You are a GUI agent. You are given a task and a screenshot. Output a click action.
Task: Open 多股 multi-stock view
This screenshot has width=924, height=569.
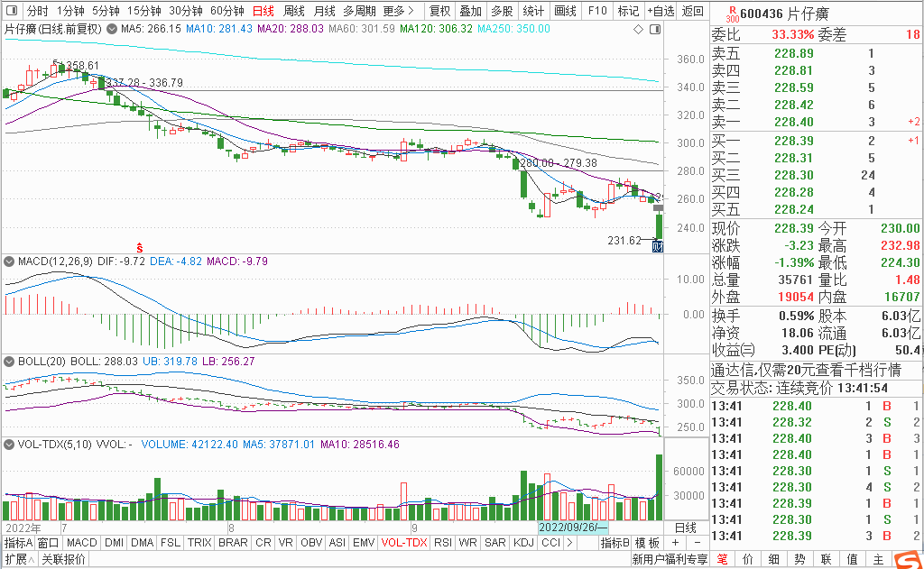(x=502, y=11)
